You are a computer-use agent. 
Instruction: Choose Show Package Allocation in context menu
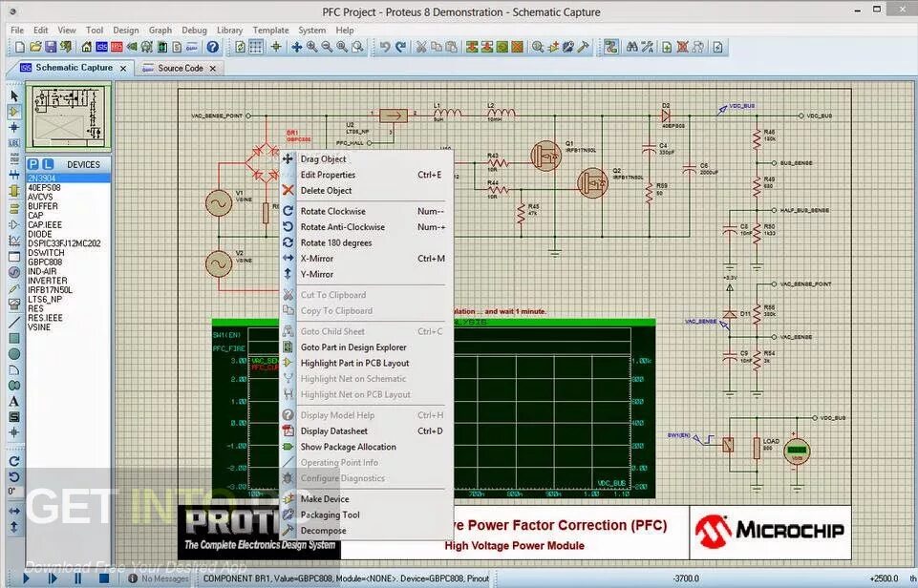coord(366,447)
